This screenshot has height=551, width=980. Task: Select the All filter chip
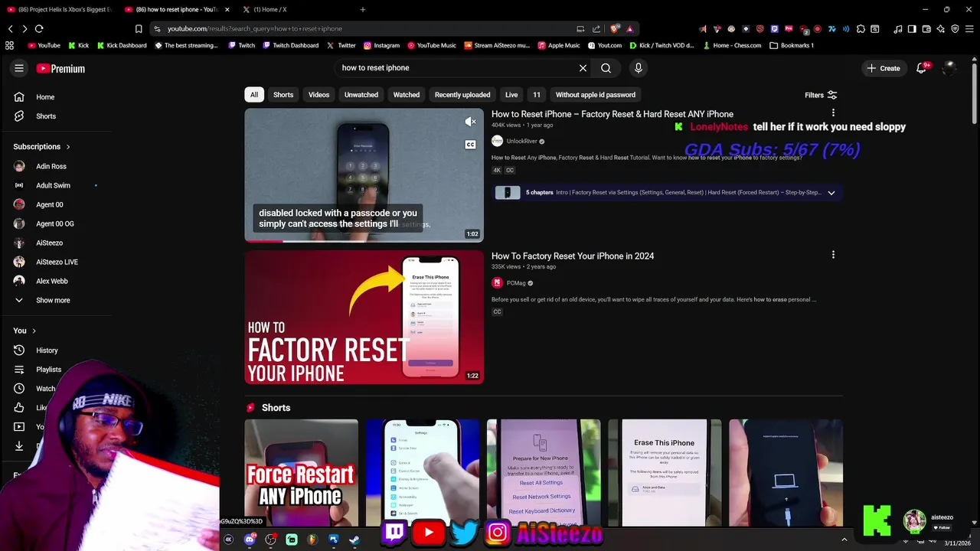[254, 95]
